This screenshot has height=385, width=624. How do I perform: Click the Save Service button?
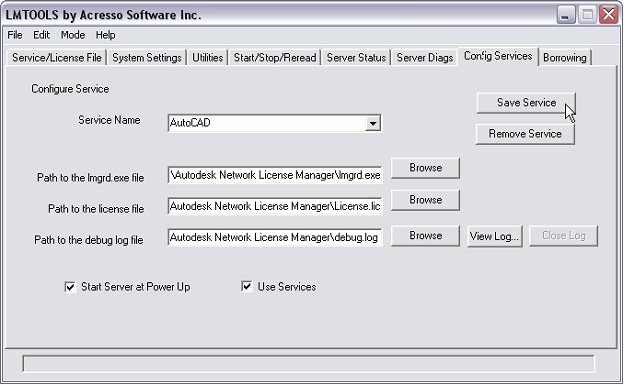tap(526, 103)
